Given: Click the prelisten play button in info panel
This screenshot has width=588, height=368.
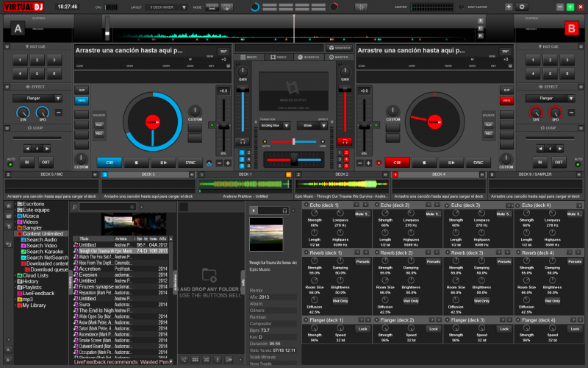Looking at the screenshot, I should (254, 210).
